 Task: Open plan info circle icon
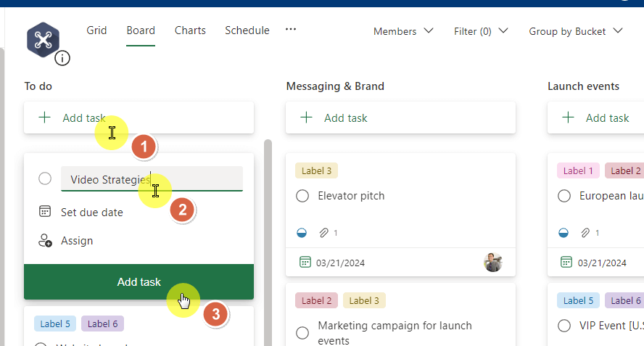(62, 58)
